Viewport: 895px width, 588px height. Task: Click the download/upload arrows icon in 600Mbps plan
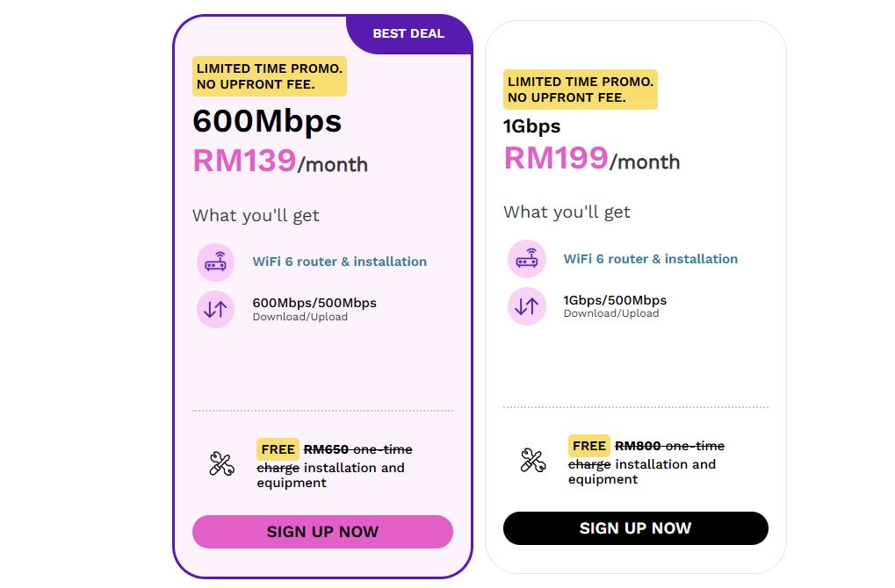click(x=215, y=309)
